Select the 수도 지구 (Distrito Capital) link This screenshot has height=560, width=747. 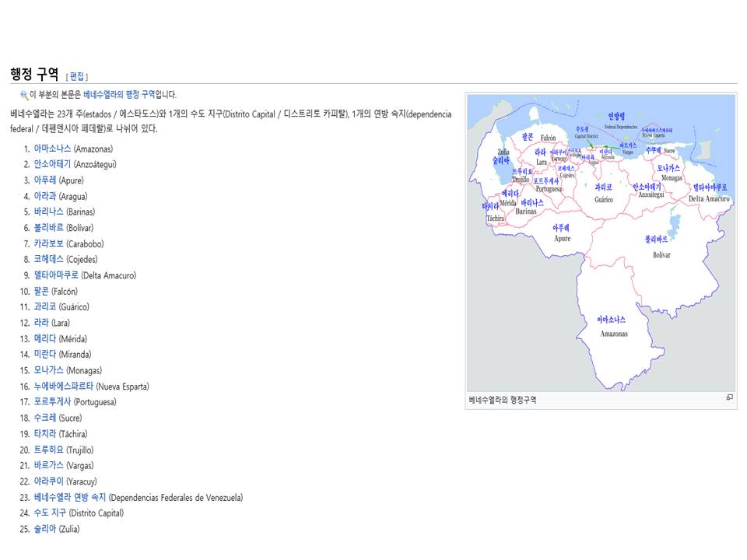coord(50,513)
